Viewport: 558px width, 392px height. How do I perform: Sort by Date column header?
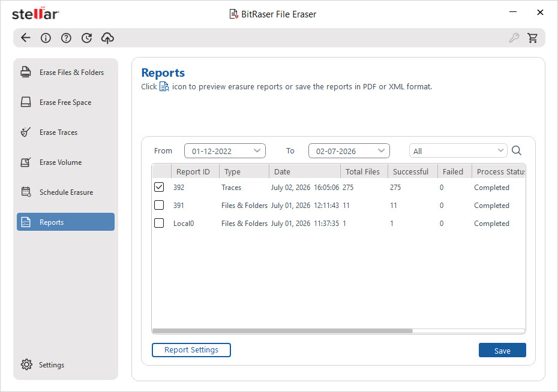tap(305, 171)
